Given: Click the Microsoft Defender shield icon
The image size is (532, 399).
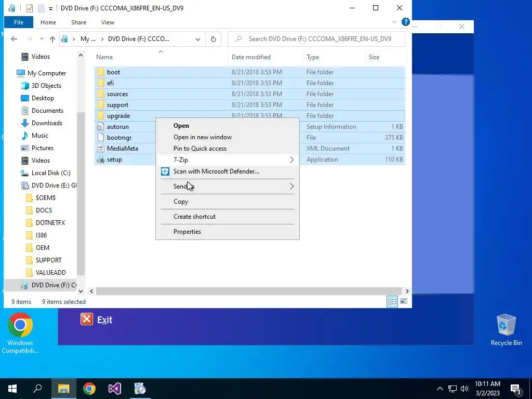Looking at the screenshot, I should click(x=165, y=171).
